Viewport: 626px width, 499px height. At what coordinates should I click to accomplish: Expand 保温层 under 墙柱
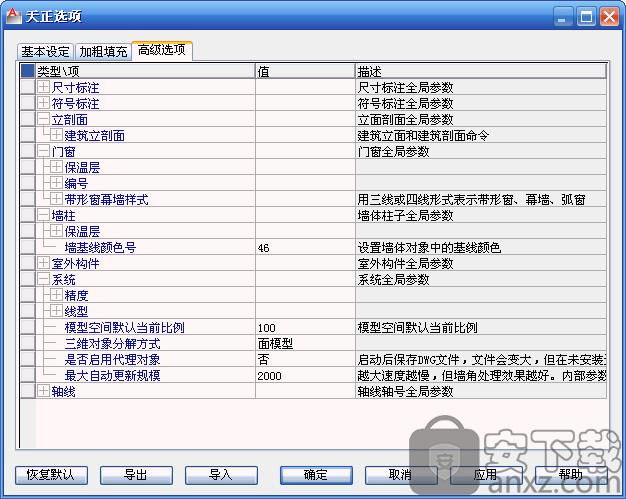(x=56, y=231)
